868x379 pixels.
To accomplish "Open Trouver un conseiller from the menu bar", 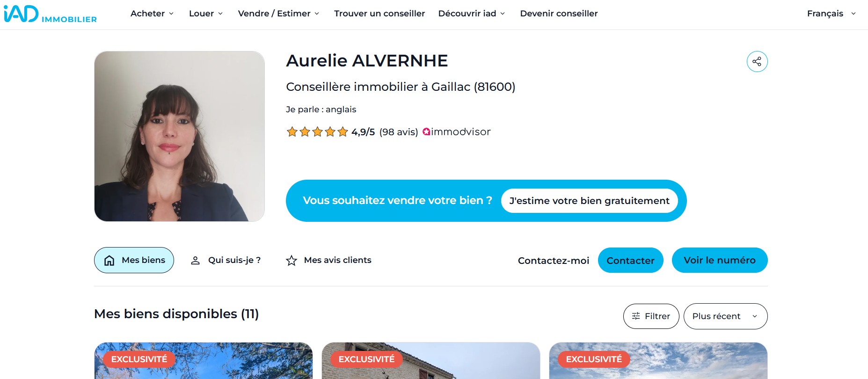I will click(379, 14).
